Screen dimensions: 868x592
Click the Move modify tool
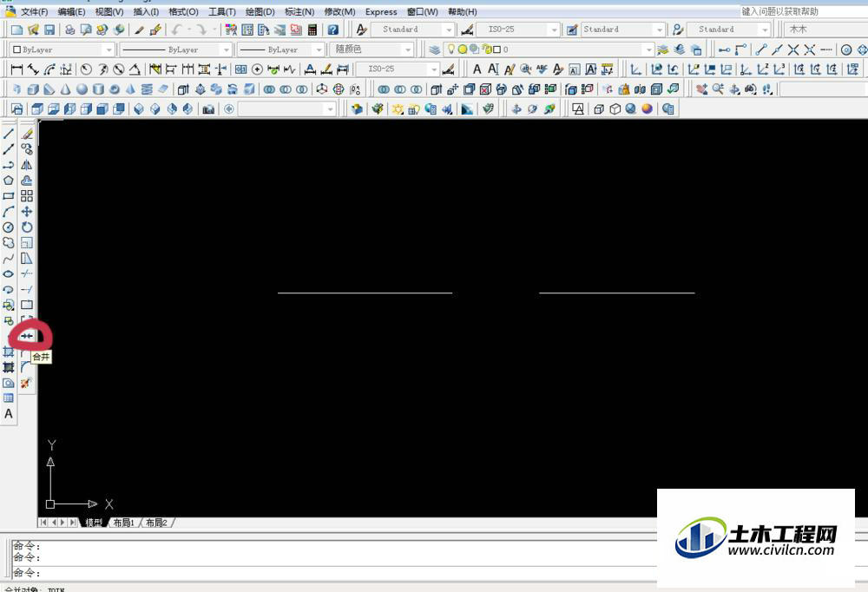pos(27,212)
